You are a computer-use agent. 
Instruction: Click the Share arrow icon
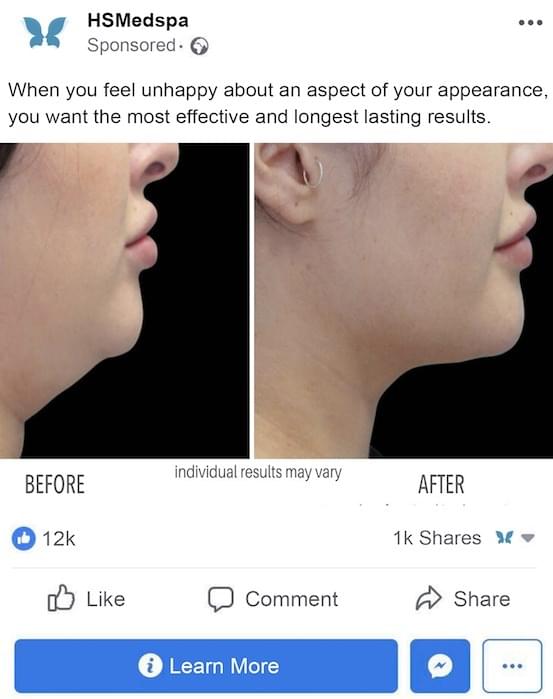(x=428, y=598)
